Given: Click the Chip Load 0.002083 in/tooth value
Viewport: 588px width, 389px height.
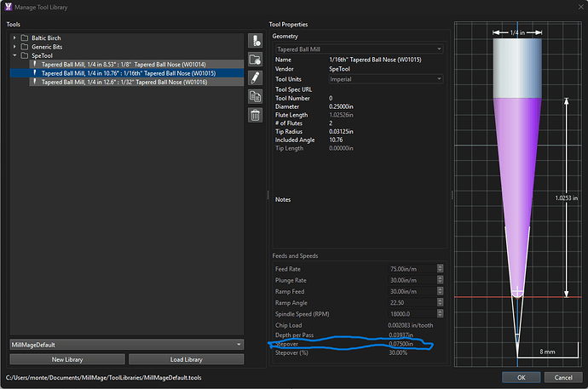Looking at the screenshot, I should click(x=411, y=325).
